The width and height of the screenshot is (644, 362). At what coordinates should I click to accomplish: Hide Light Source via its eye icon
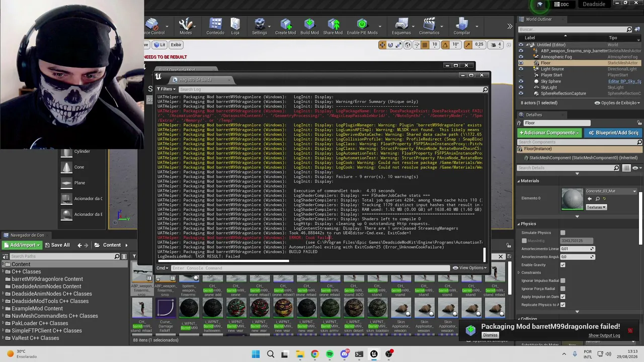(521, 69)
